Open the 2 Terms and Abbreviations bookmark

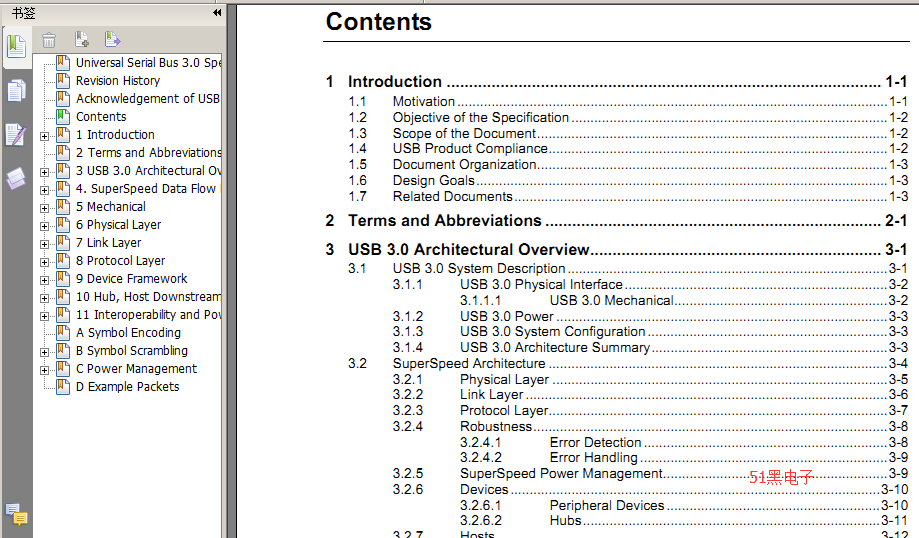tap(148, 153)
